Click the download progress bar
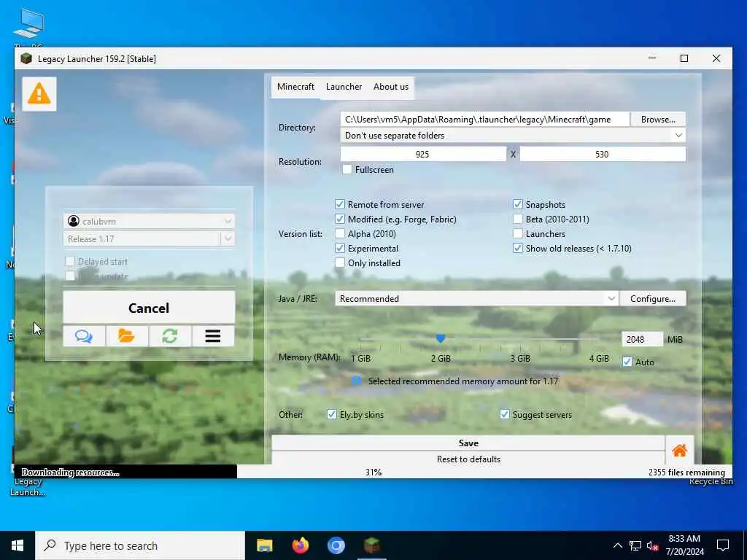747x560 pixels. [373, 472]
